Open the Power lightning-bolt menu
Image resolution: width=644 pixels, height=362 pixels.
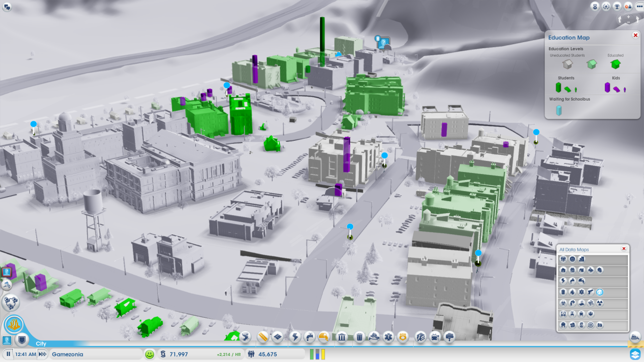(295, 337)
